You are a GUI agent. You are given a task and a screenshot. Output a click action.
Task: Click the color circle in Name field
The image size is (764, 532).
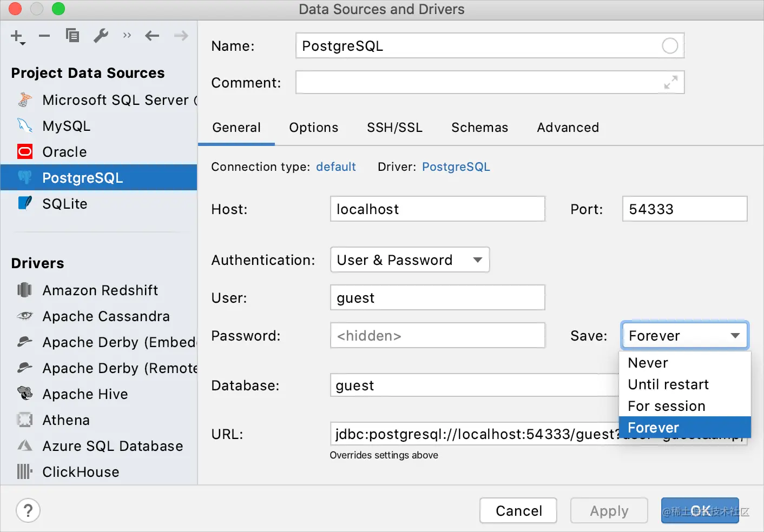tap(670, 46)
